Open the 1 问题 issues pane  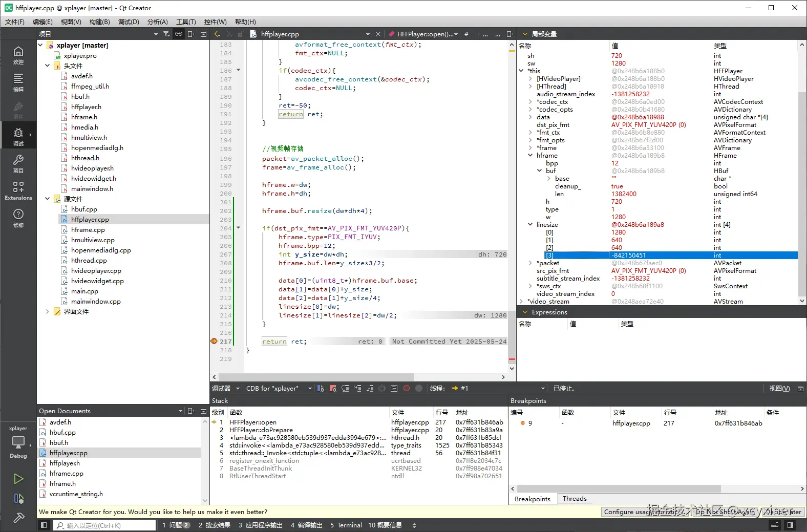176,525
